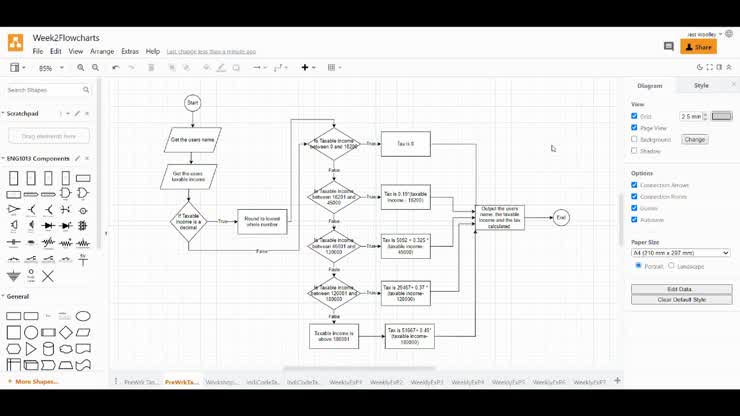This screenshot has height=416, width=740.
Task: Enable the Background checkbox
Action: [x=634, y=139]
